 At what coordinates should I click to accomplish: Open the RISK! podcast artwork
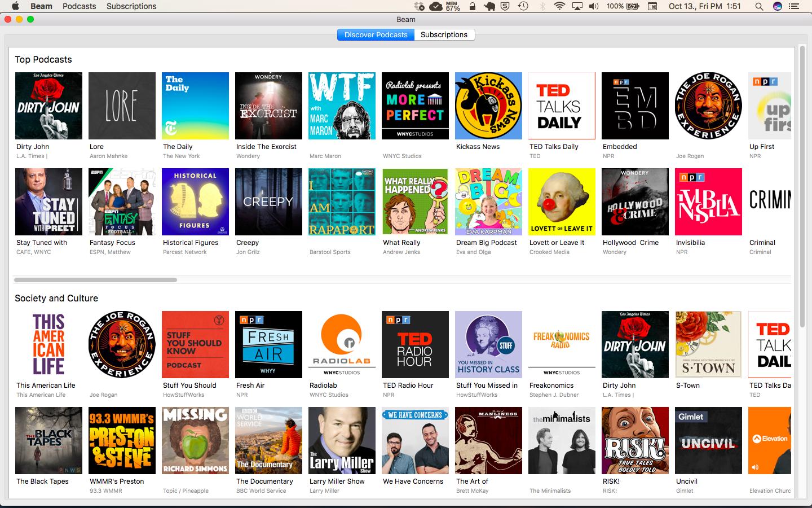coord(635,440)
